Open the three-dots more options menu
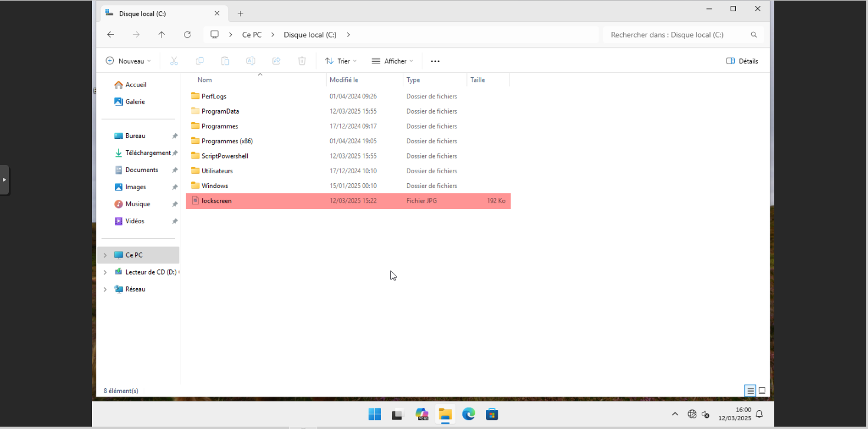The width and height of the screenshot is (868, 429). coord(435,61)
